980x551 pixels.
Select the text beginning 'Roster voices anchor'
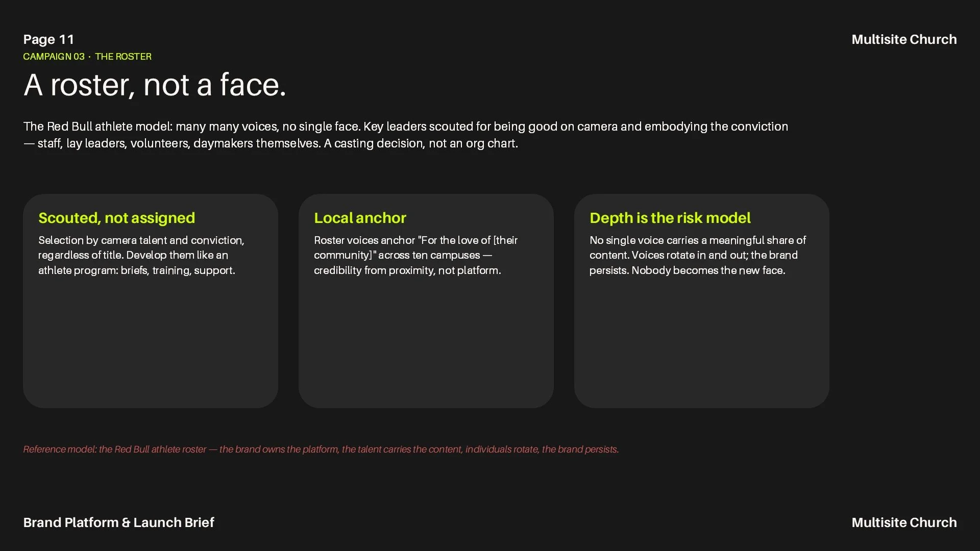click(415, 255)
